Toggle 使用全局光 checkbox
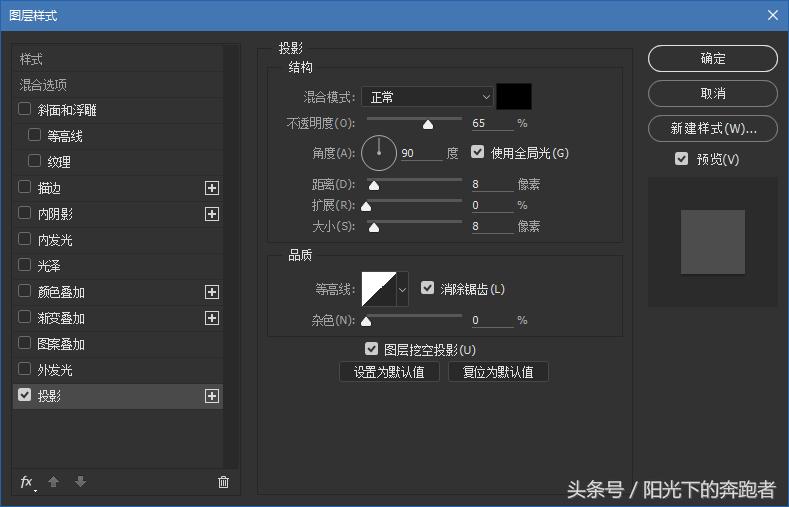Screen dimensions: 789x507 [x=478, y=152]
